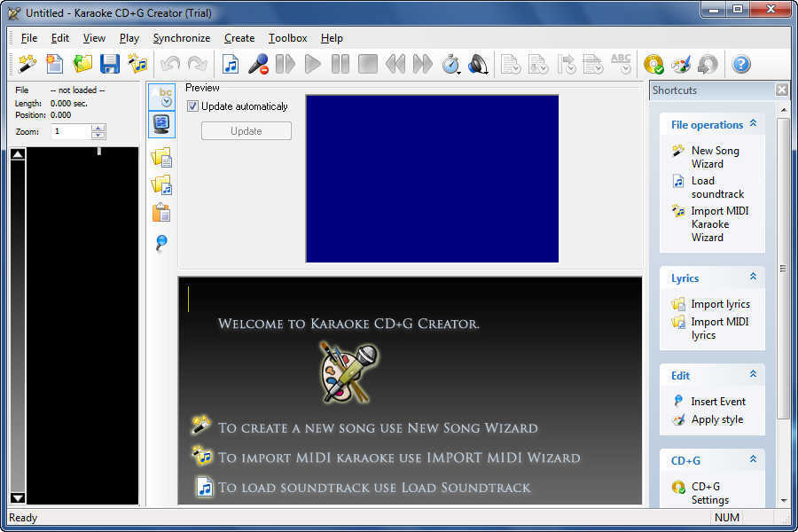Open Import MIDI Karaoke Wizard toolbar icon

click(137, 64)
